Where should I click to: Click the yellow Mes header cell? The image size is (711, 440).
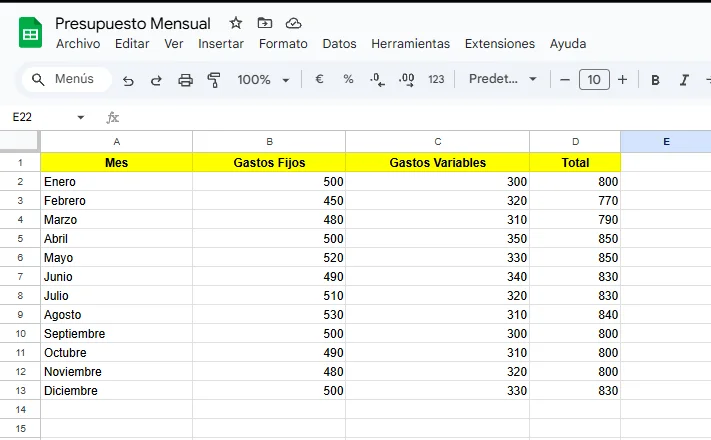(x=117, y=162)
